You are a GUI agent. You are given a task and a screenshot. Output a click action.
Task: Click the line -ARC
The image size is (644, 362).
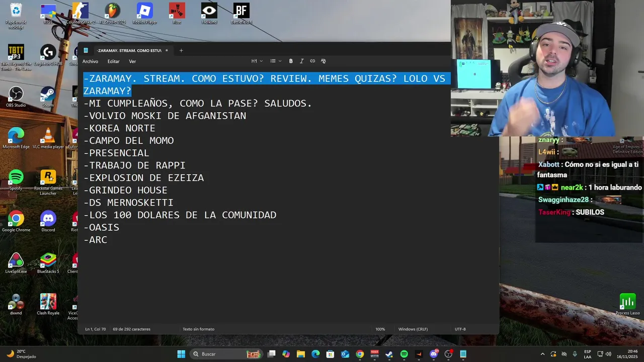click(95, 240)
